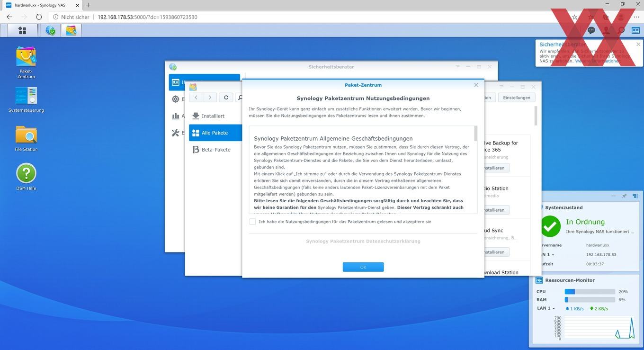This screenshot has width=644, height=350.
Task: Click 'Nicht sicher' site info icon
Action: (55, 17)
